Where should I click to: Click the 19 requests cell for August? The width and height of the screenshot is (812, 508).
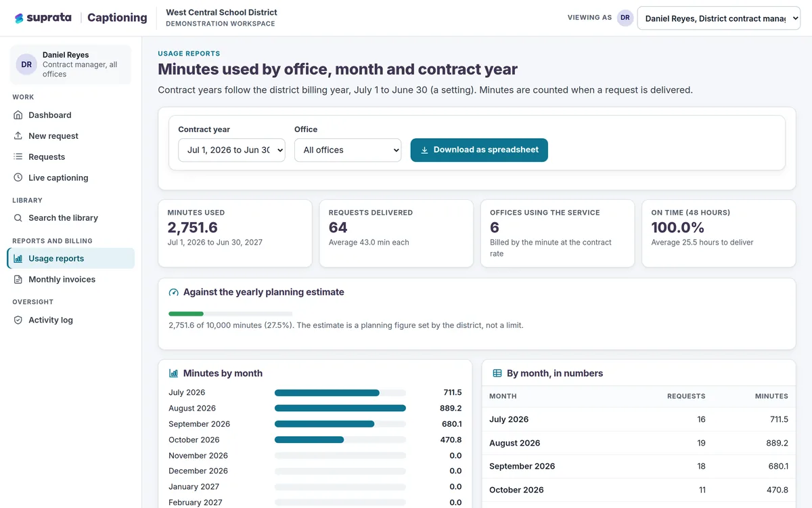[701, 443]
